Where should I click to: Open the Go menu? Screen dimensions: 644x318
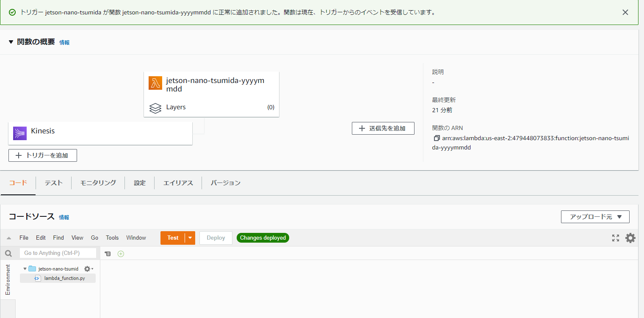click(94, 238)
